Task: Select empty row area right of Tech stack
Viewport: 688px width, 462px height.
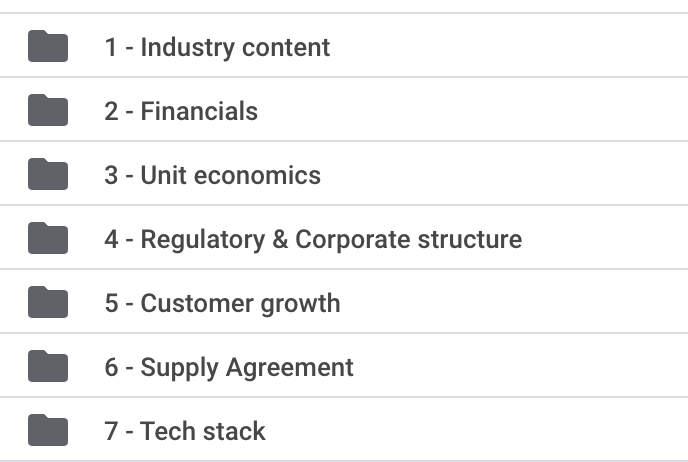Action: 477,430
